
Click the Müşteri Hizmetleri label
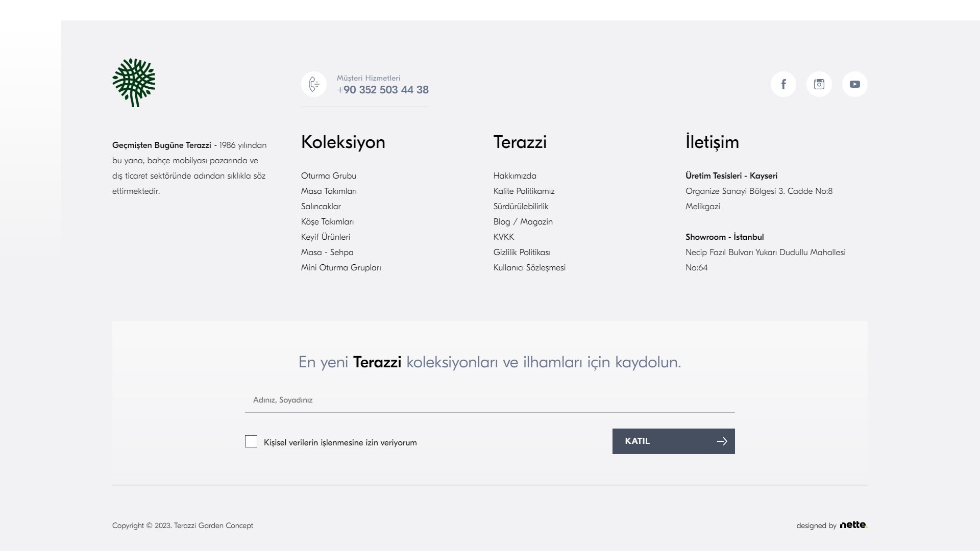coord(369,78)
